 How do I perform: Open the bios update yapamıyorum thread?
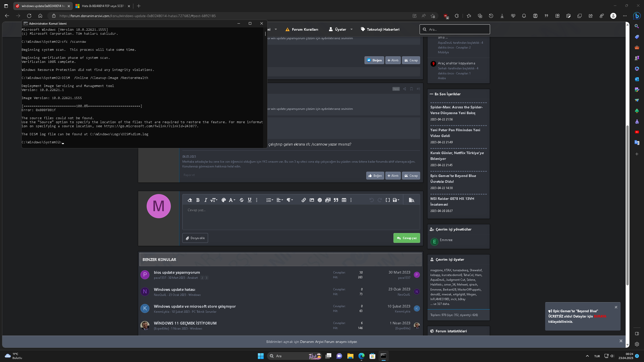pos(177,272)
